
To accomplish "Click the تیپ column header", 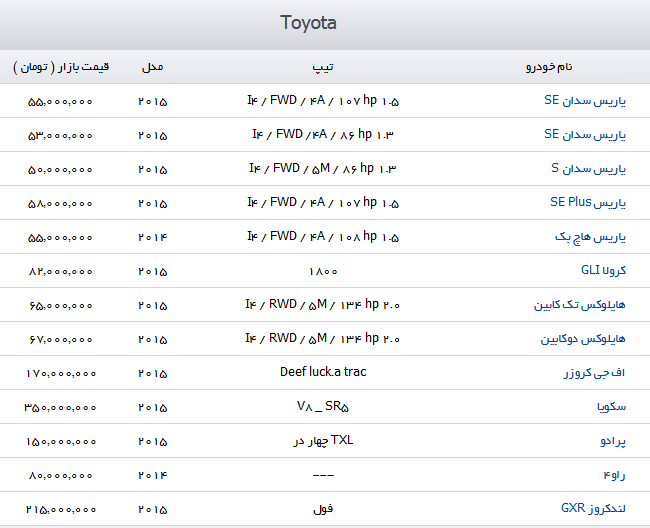I will [x=323, y=67].
